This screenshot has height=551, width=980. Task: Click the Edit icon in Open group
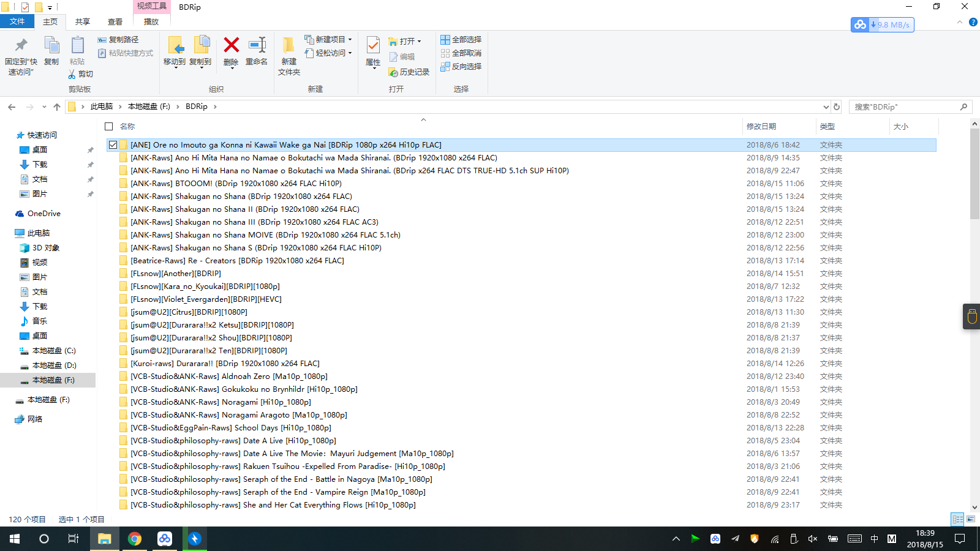(393, 57)
